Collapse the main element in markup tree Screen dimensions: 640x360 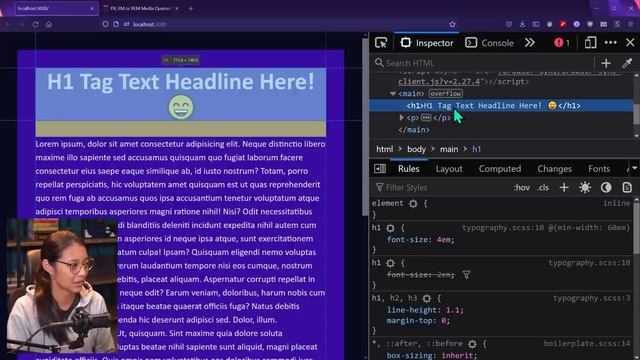pyautogui.click(x=393, y=93)
